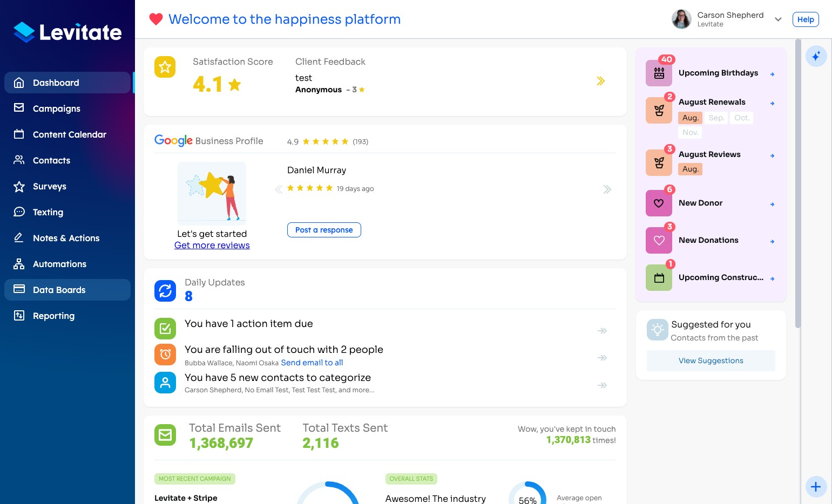The width and height of the screenshot is (832, 504).
Task: Click Post a response button
Action: pos(324,230)
